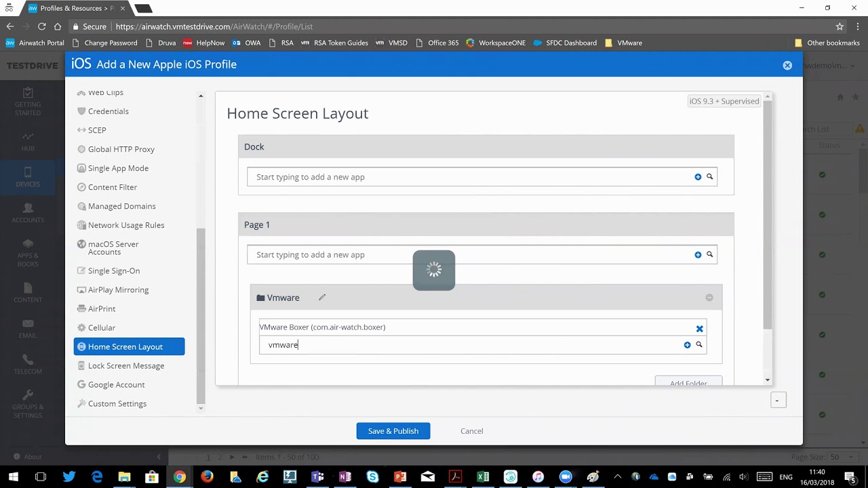
Task: Open Other bookmarks folder
Action: click(827, 43)
